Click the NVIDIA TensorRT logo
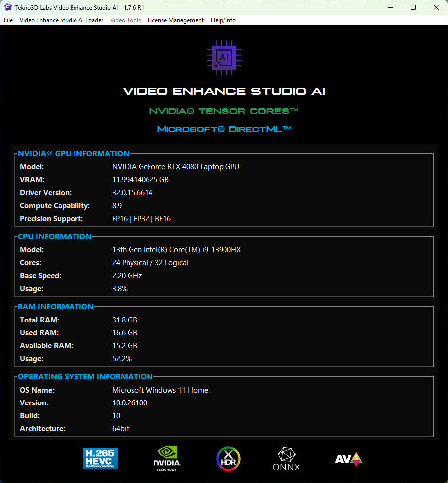Viewport: 448px width, 483px height. pos(167,458)
